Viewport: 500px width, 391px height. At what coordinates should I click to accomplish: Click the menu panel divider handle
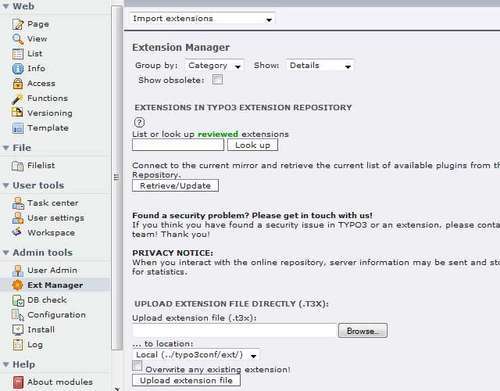coord(116,177)
